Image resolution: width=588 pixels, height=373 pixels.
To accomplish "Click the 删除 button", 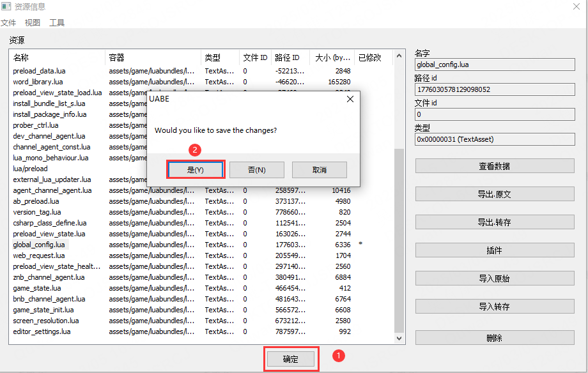I will tap(494, 338).
